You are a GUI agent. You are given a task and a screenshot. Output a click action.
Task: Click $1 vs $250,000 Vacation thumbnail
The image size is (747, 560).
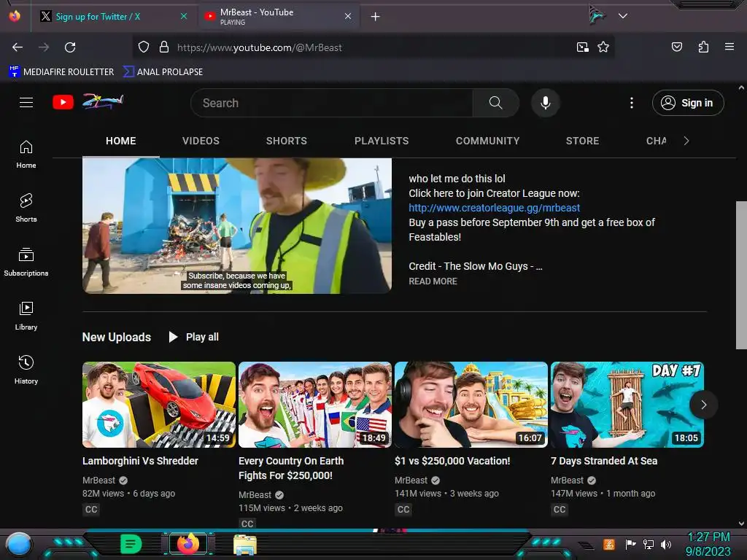pyautogui.click(x=471, y=405)
